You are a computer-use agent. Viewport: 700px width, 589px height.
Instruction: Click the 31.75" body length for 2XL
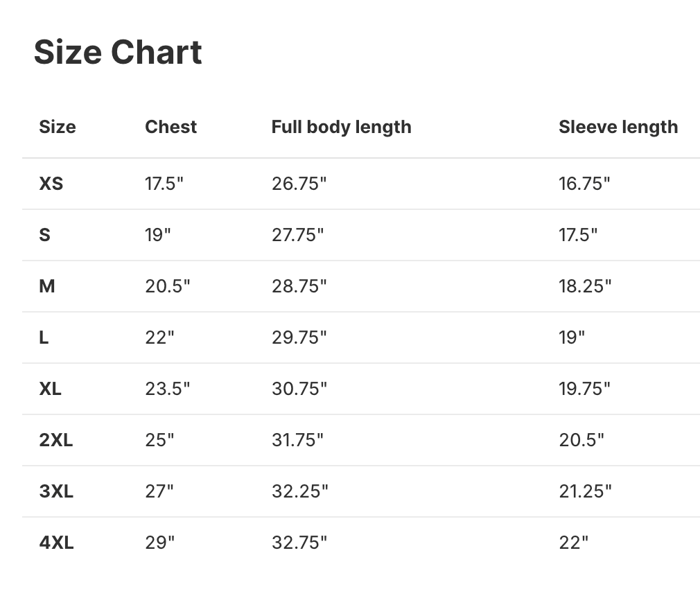click(297, 440)
